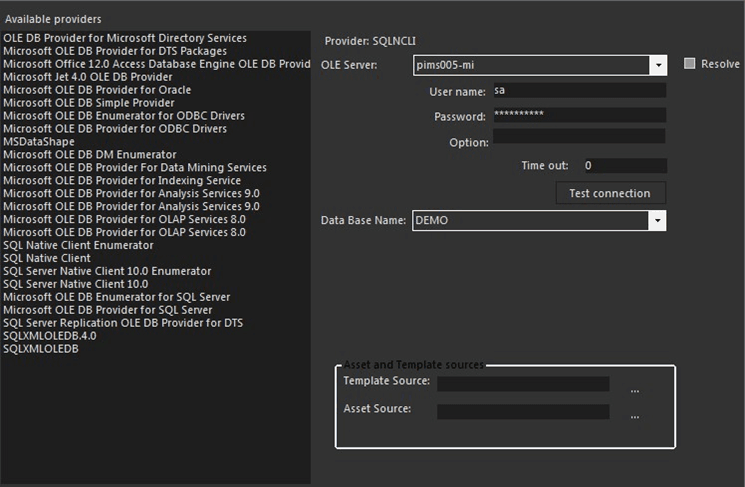This screenshot has width=745, height=487.
Task: Browse for Asset Source with ellipsis button
Action: 635,417
